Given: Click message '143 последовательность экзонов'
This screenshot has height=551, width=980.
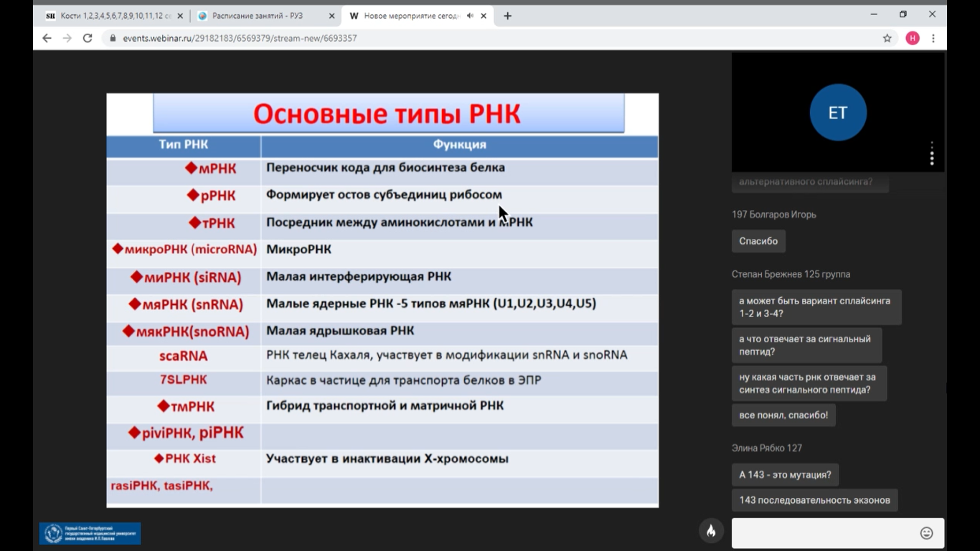Looking at the screenshot, I should click(x=814, y=500).
